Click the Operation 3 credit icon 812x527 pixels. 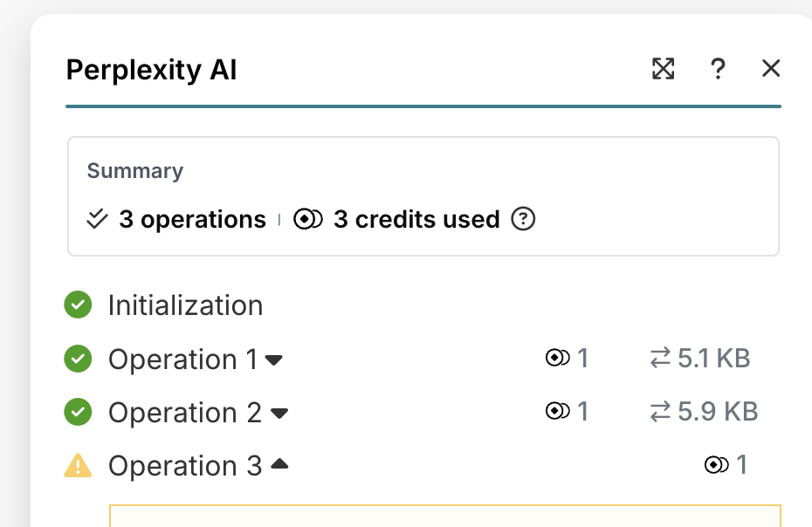(716, 466)
